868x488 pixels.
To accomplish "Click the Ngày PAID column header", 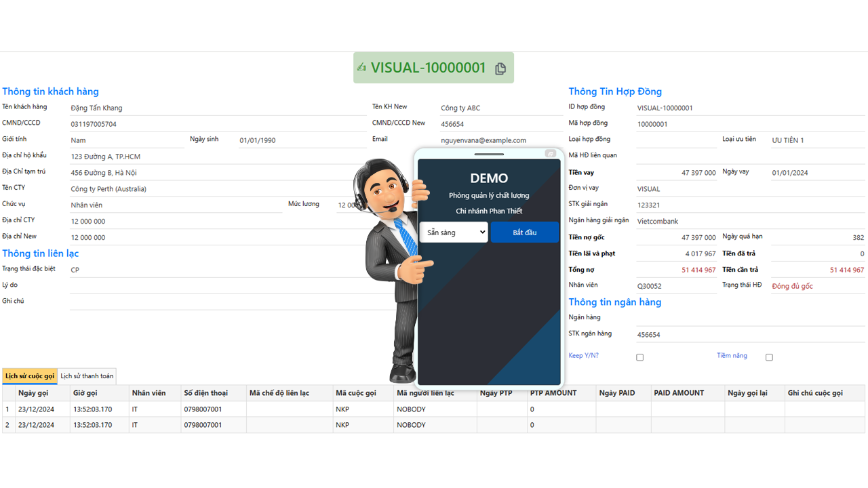I will [x=624, y=393].
